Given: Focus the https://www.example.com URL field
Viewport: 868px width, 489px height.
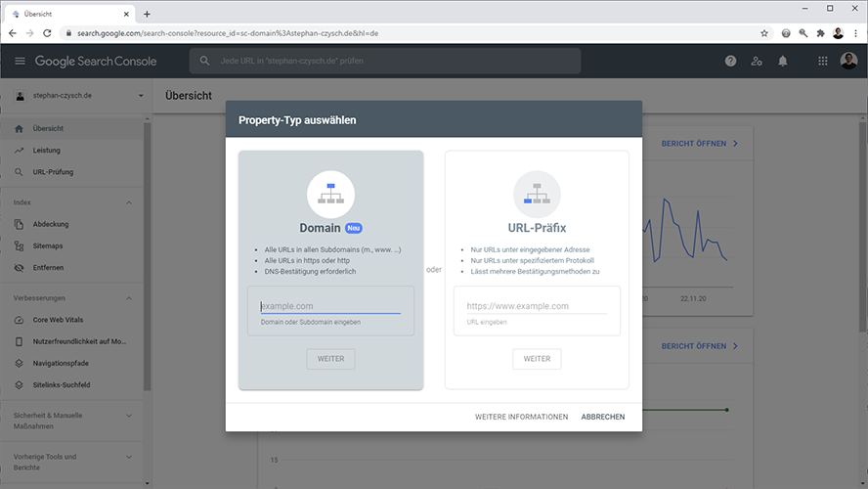Looking at the screenshot, I should pos(537,306).
